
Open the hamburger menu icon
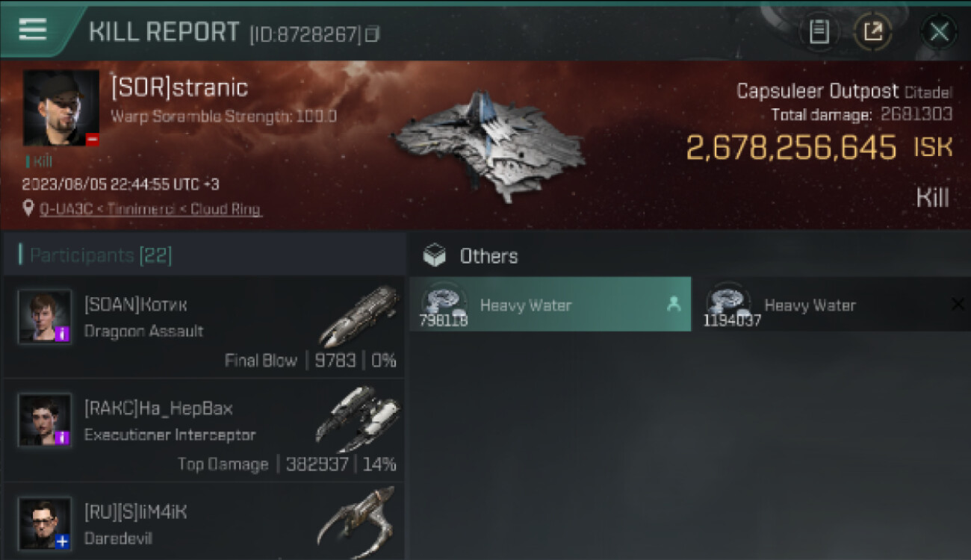(32, 31)
